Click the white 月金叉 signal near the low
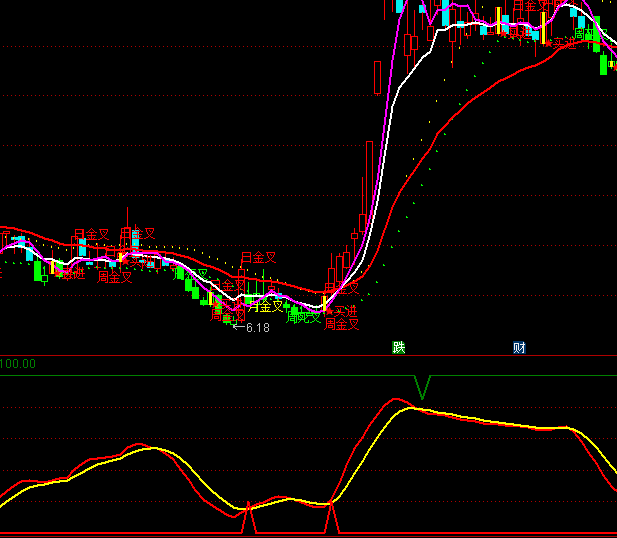The width and height of the screenshot is (617, 538). [266, 306]
